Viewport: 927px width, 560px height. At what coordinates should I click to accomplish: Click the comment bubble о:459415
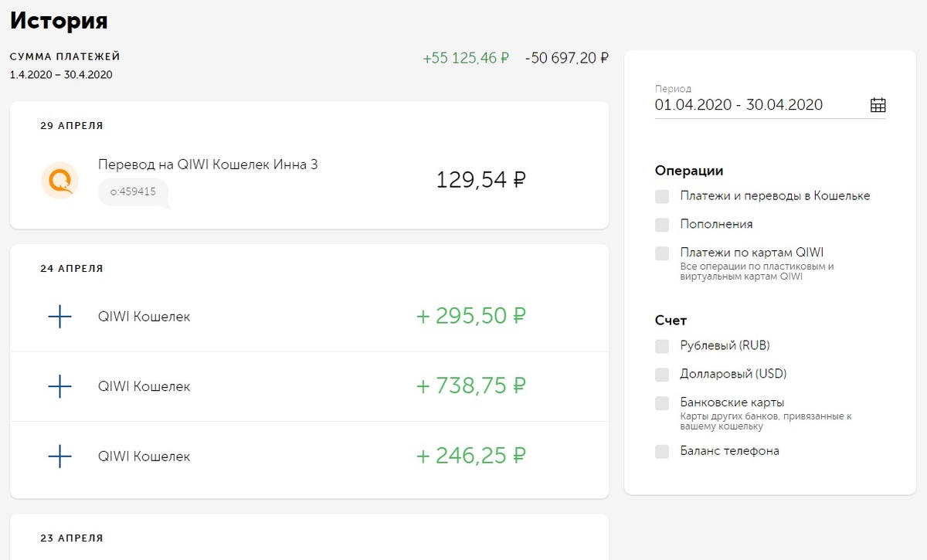click(133, 192)
